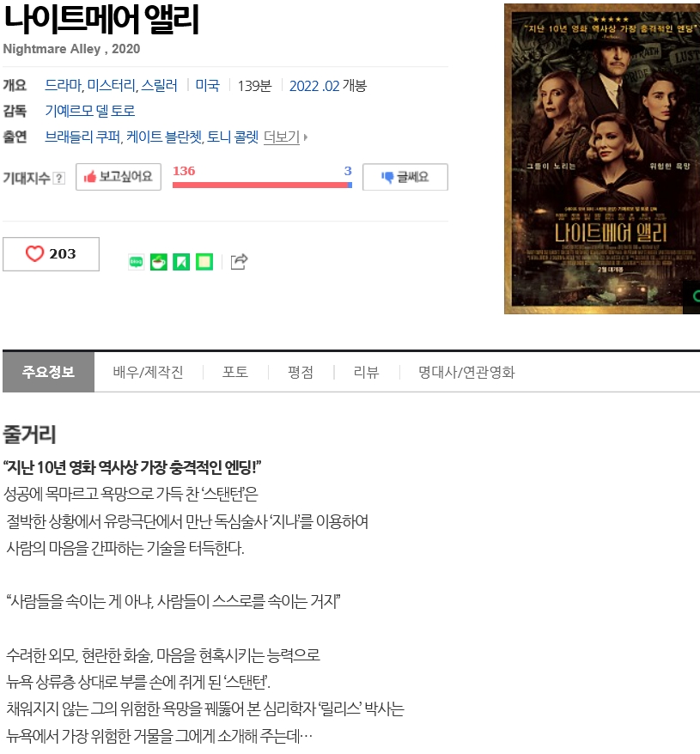The height and width of the screenshot is (754, 700).
Task: Like the movie with heart 203 button
Action: tap(51, 254)
